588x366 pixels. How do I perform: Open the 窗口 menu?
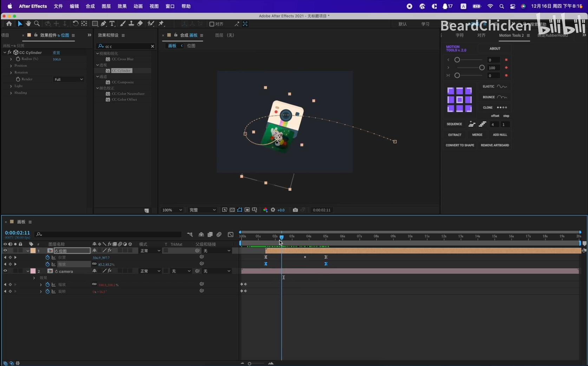170,6
